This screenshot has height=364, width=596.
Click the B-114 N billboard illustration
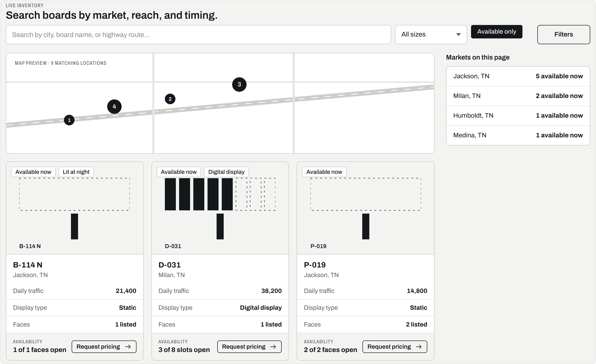[x=74, y=209]
